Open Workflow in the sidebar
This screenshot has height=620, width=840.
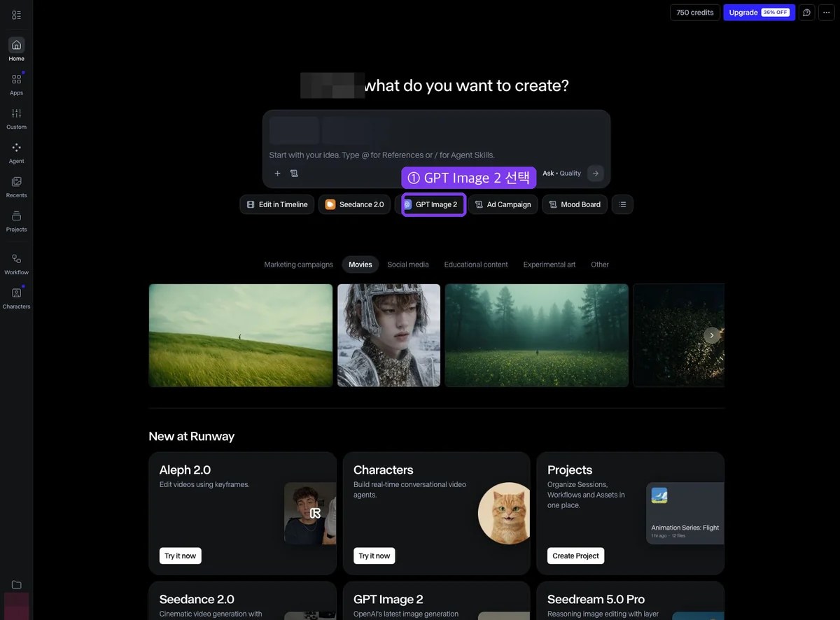[x=16, y=263]
